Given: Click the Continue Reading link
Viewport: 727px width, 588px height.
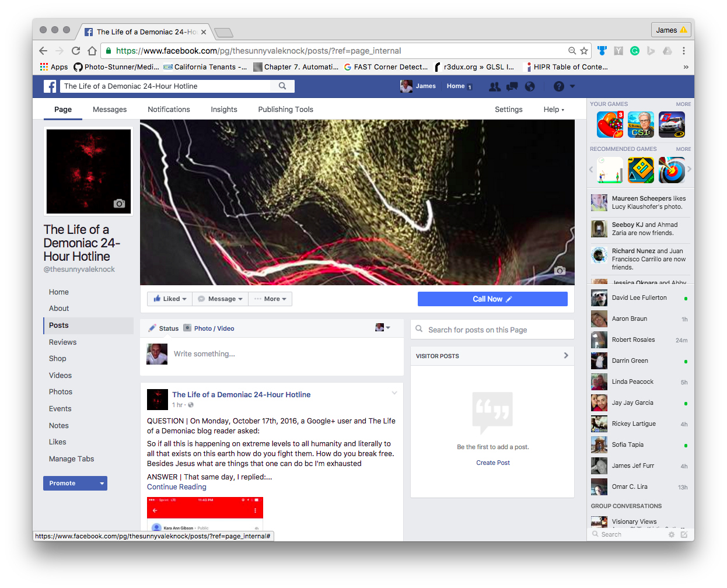Looking at the screenshot, I should [177, 487].
